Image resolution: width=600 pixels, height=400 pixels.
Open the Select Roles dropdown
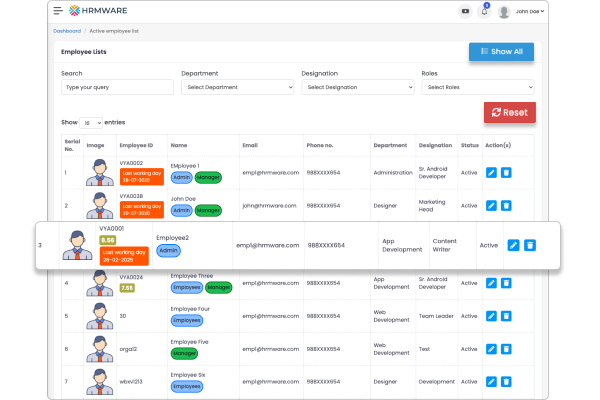tap(477, 87)
